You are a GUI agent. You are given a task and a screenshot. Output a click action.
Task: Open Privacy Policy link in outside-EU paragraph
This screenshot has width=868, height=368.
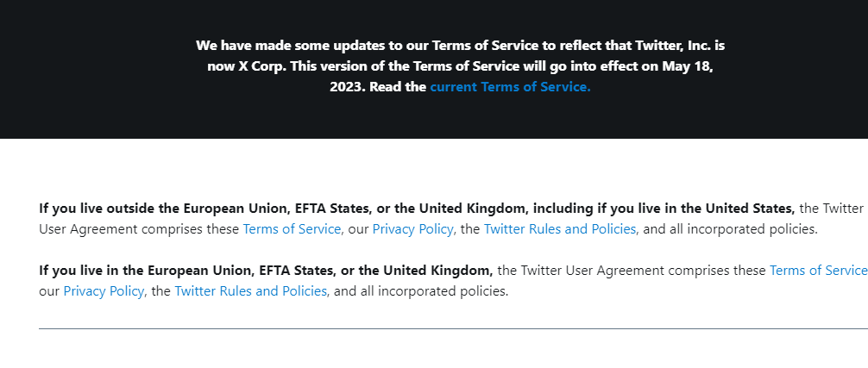412,228
